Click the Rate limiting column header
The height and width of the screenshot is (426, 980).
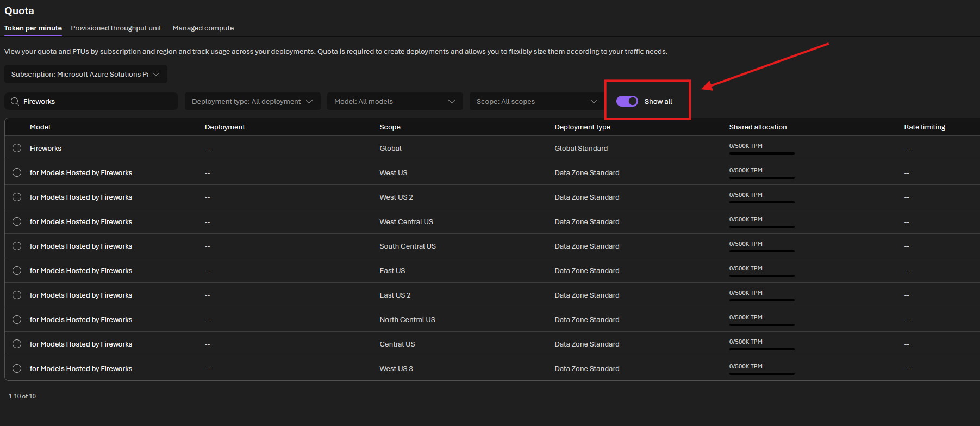(925, 127)
